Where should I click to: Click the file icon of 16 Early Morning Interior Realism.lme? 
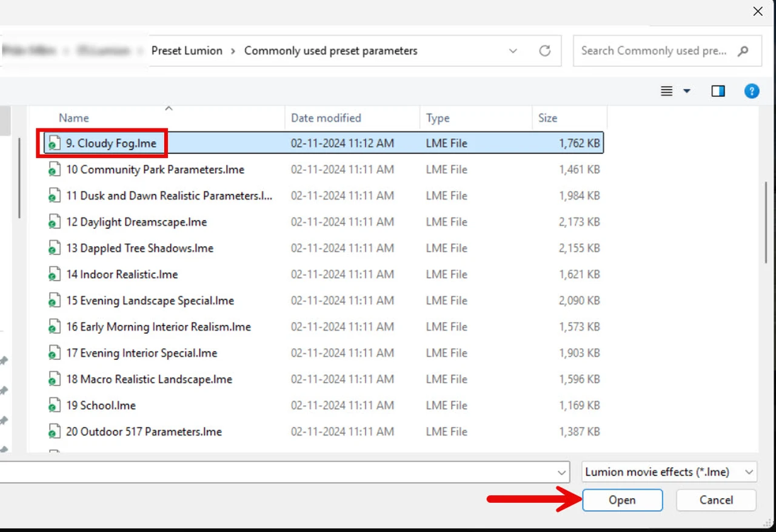[x=54, y=327]
